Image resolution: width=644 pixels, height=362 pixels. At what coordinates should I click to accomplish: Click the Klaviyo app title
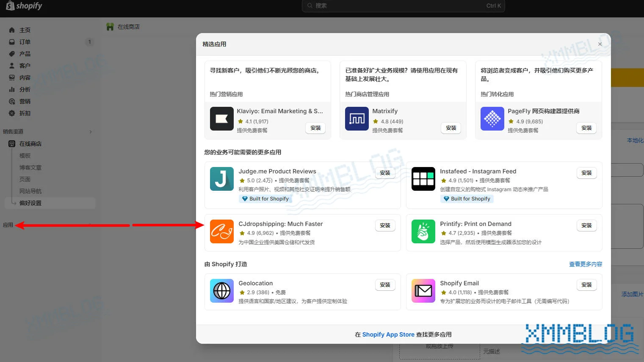point(280,111)
